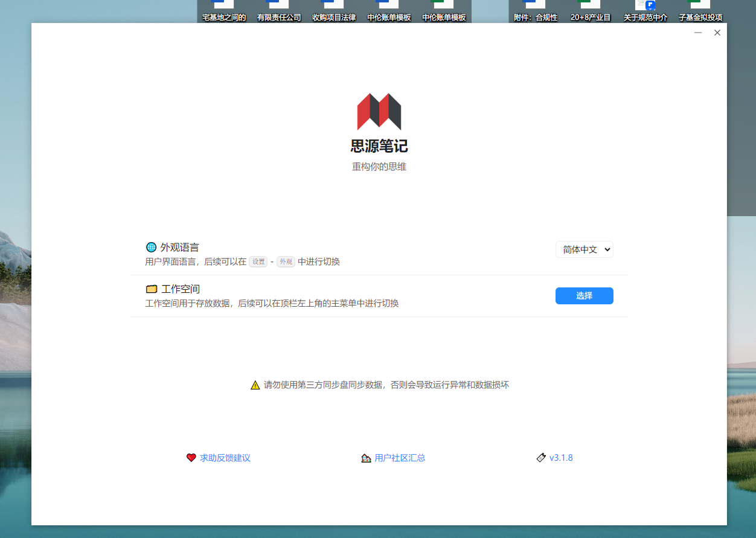Open the 用户社区汇总 link
Screen dimensions: 756x538
pos(400,458)
